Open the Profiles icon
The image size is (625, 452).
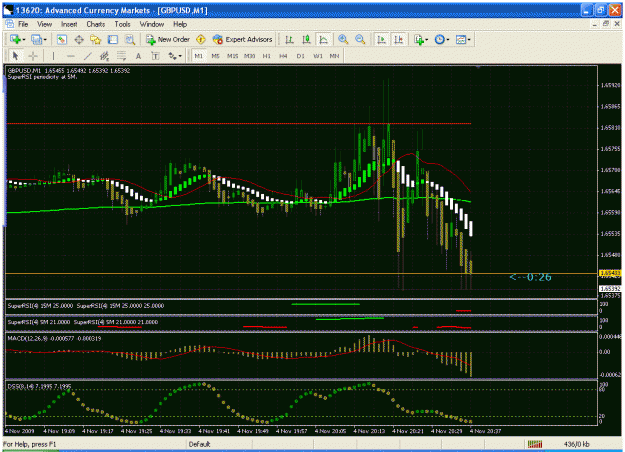click(37, 39)
